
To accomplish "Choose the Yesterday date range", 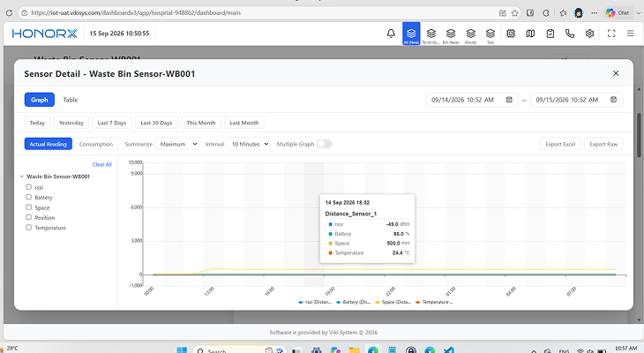I will (71, 123).
